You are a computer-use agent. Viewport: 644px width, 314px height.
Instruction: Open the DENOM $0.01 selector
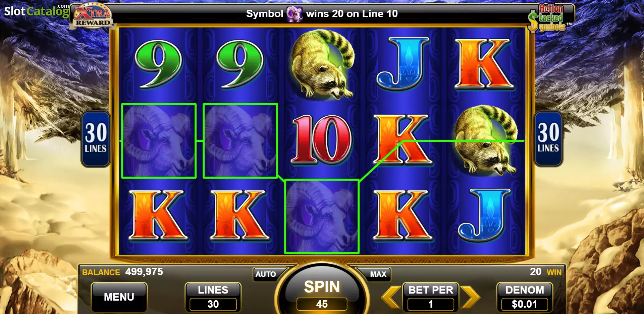tap(525, 297)
